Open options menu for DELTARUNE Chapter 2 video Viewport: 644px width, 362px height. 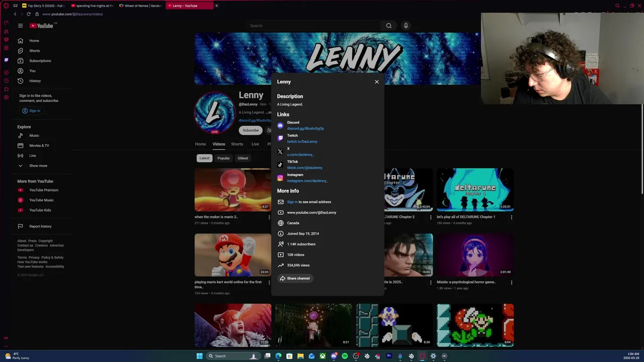(430, 217)
